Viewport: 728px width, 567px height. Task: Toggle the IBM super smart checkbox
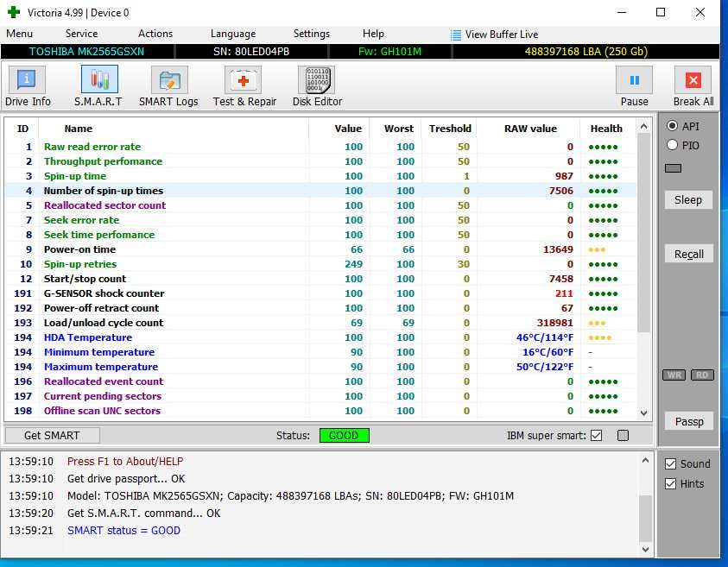coord(596,436)
